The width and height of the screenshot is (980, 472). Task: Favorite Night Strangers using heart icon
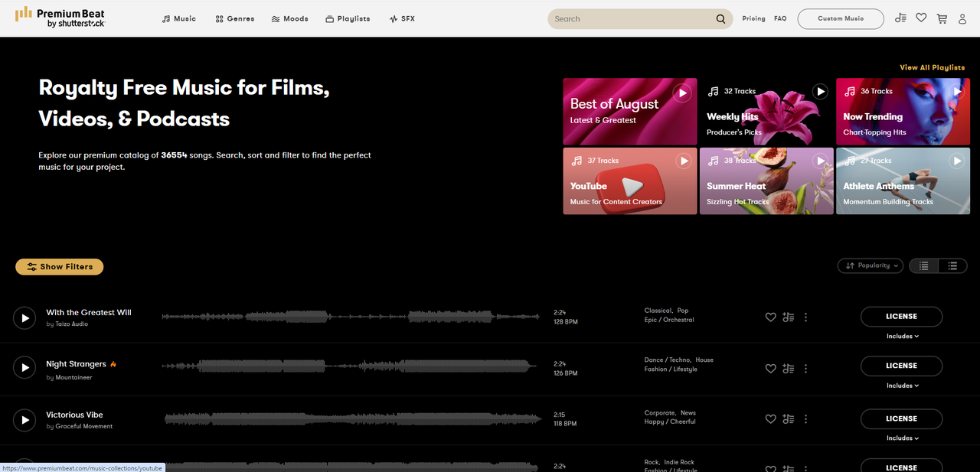[x=771, y=368]
